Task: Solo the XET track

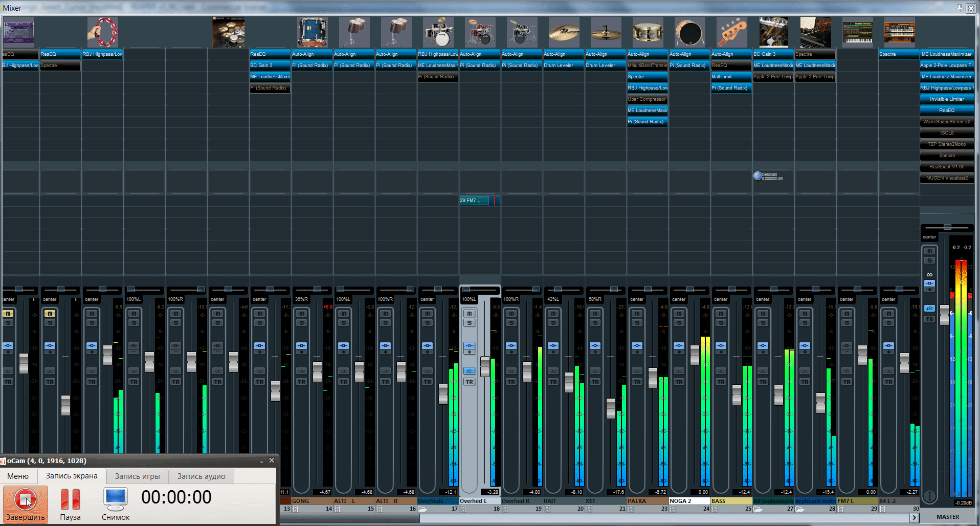Action: click(x=595, y=323)
